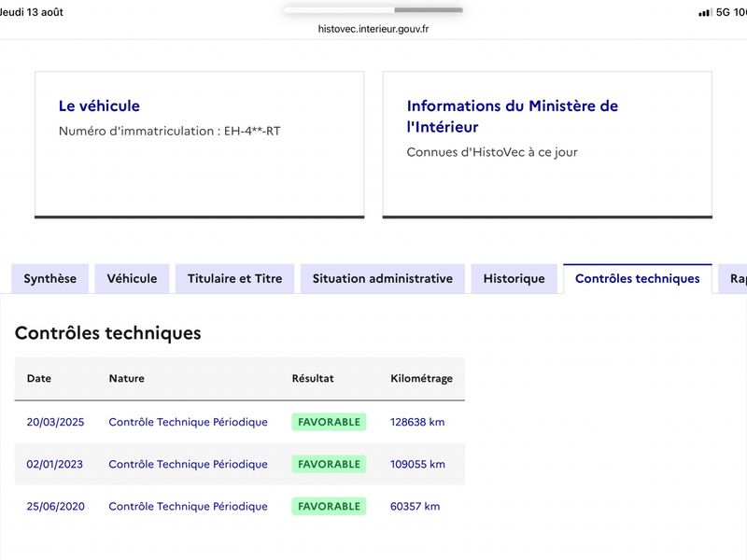Open the partially visible Rap tab
Viewport: 747px width, 560px height.
tap(734, 278)
